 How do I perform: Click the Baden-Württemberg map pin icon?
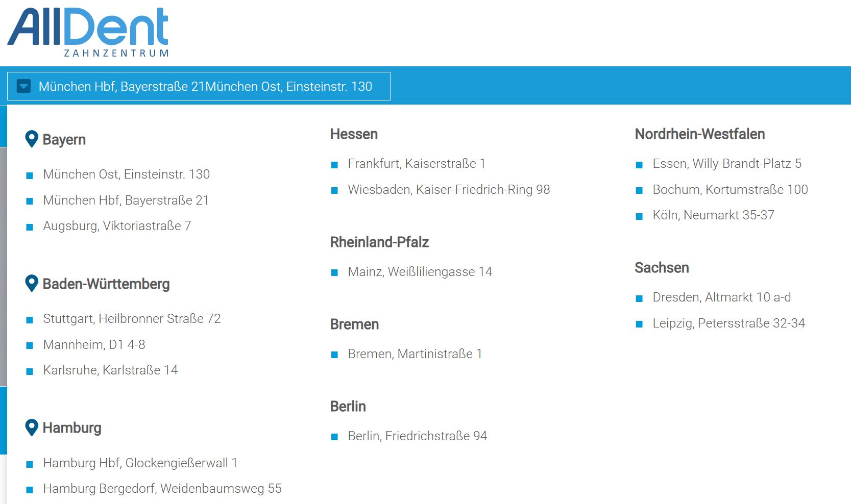click(x=32, y=283)
